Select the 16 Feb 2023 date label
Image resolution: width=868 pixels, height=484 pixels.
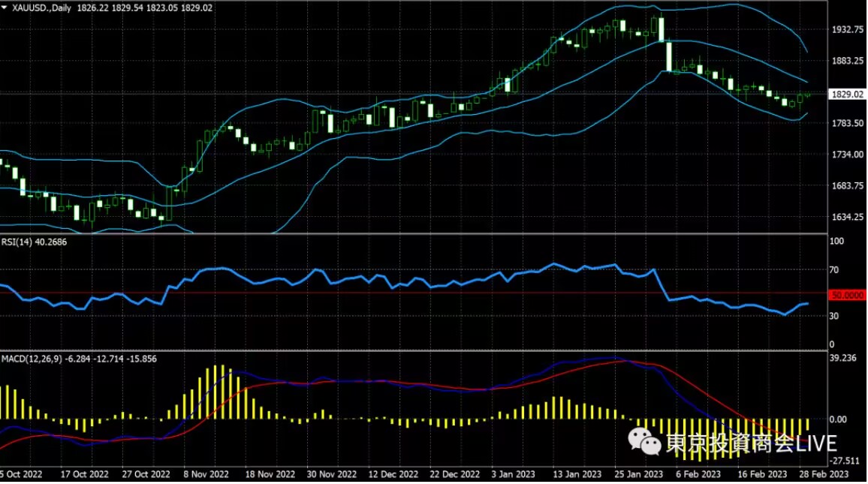[x=762, y=474]
